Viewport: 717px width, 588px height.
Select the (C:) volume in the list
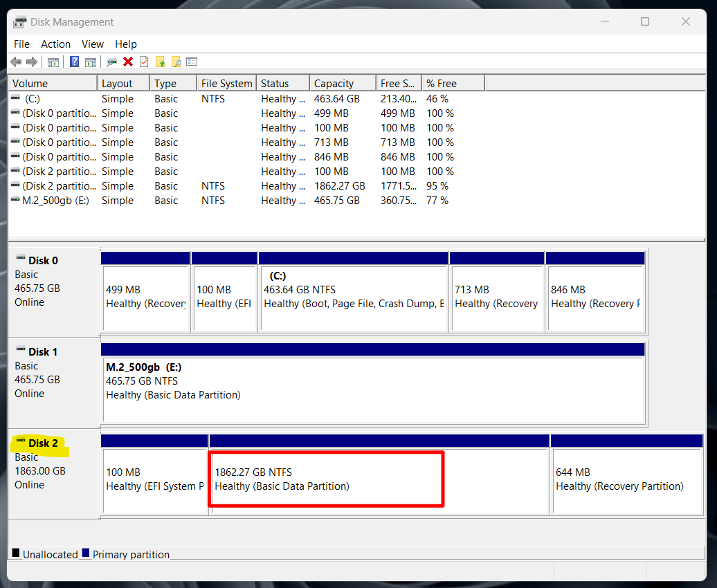[33, 99]
